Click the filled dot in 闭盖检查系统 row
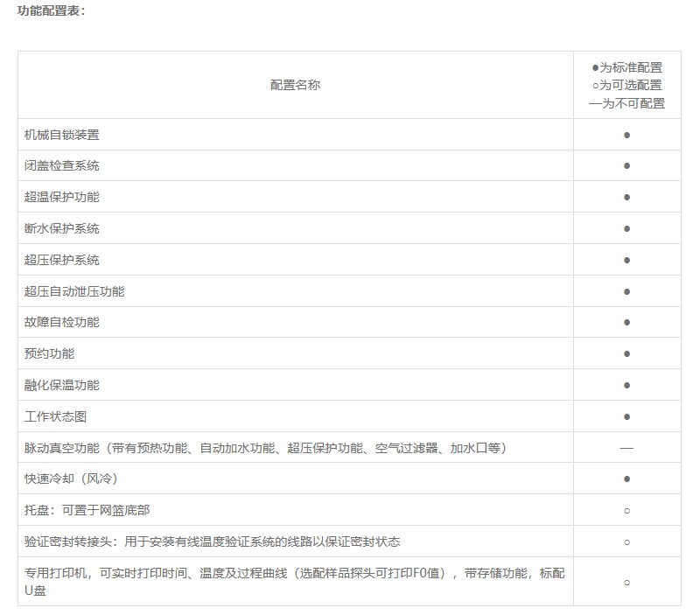The image size is (700, 615). (626, 166)
